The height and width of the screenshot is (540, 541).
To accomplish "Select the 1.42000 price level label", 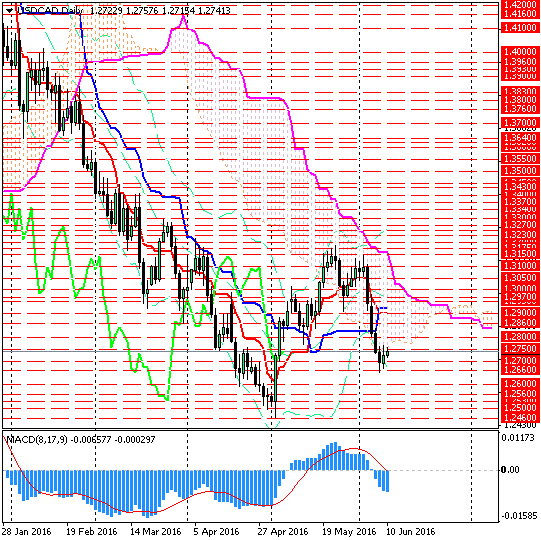I will 520,4.
